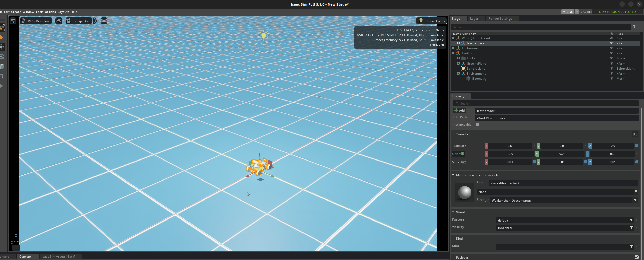
Task: Select the SphereLight prim in stage tree
Action: [x=476, y=68]
